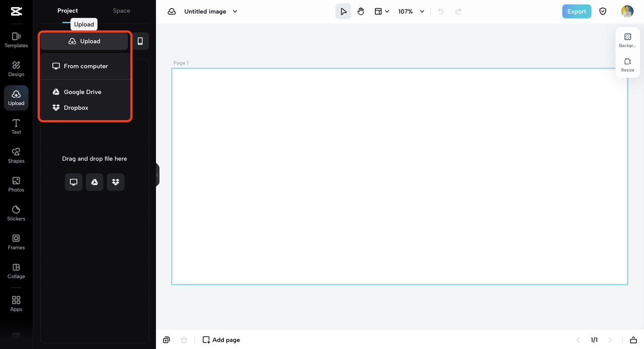Viewport: 644px width, 349px height.
Task: Click the Upload button
Action: click(85, 41)
